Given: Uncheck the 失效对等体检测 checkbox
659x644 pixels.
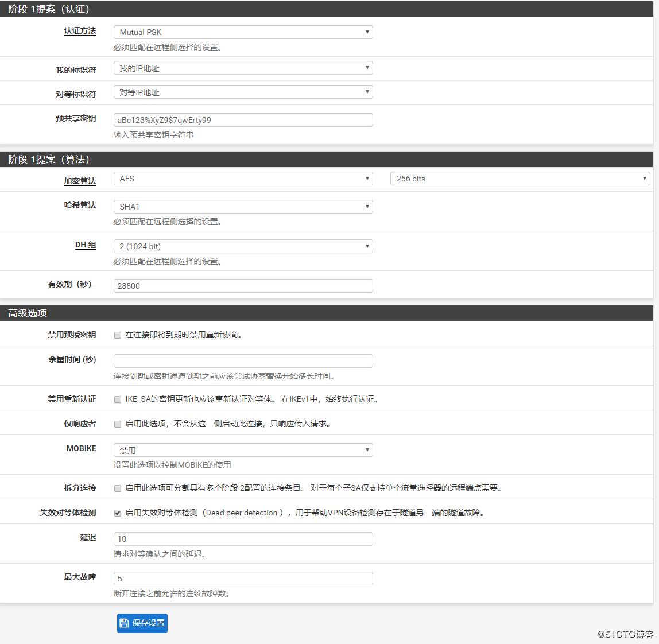Looking at the screenshot, I should point(118,513).
